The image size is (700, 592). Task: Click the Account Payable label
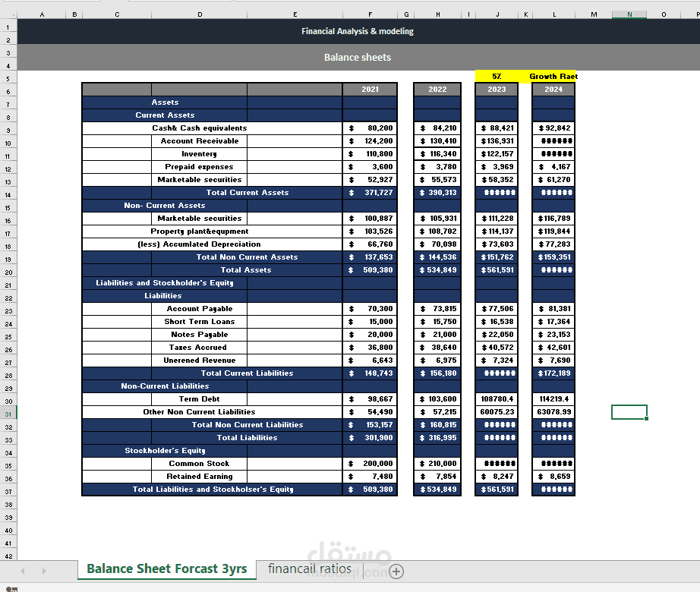[x=200, y=309]
